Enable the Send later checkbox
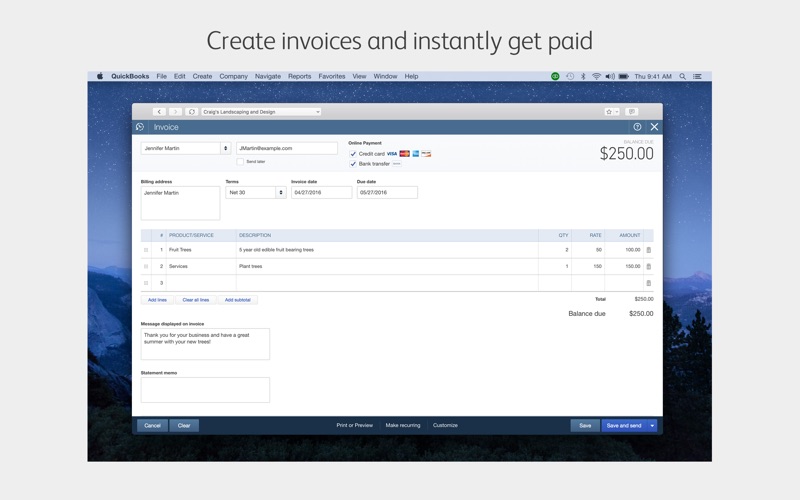The image size is (800, 500). (240, 161)
